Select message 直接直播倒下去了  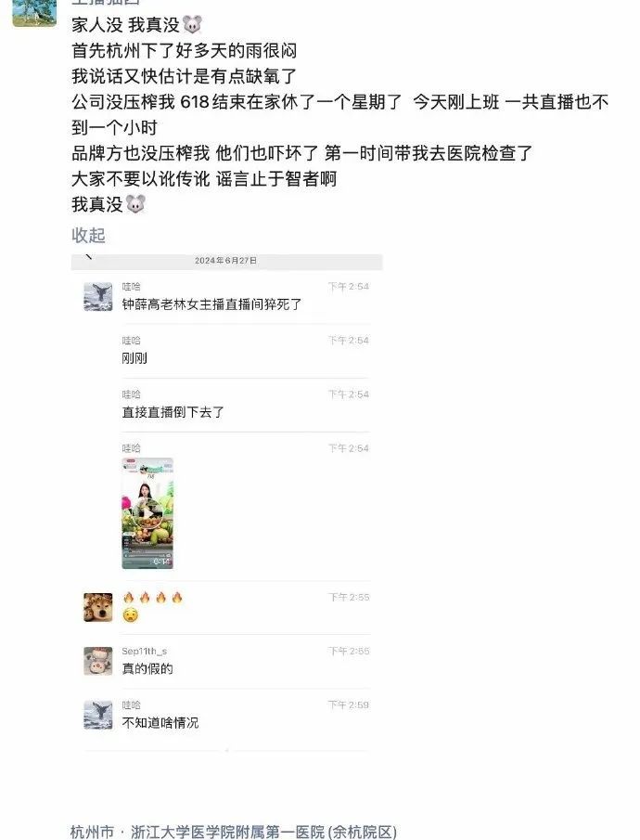click(x=173, y=412)
